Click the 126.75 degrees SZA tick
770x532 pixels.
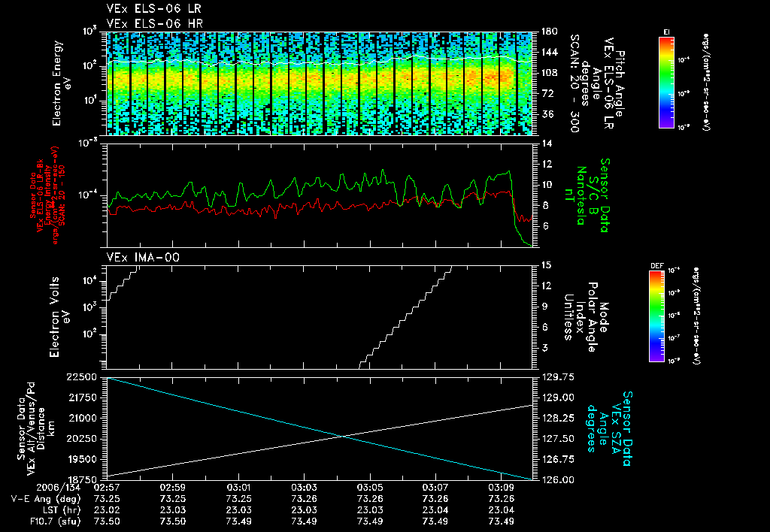(x=558, y=459)
